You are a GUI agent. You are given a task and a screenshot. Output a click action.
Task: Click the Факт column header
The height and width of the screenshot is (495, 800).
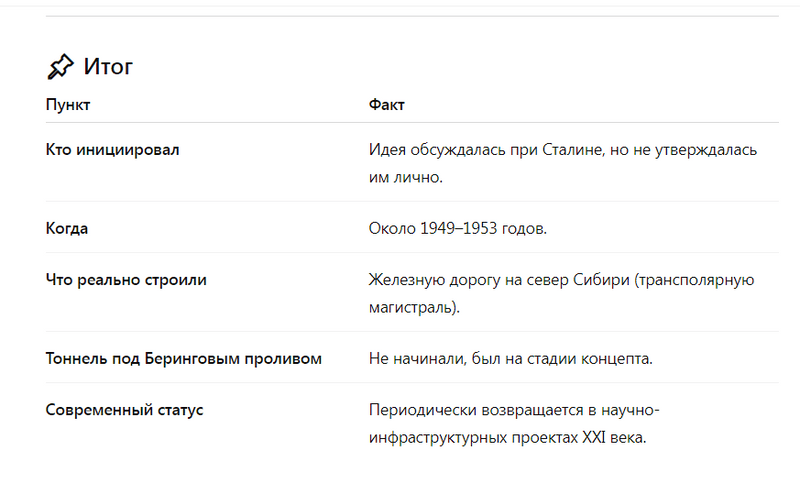click(386, 104)
